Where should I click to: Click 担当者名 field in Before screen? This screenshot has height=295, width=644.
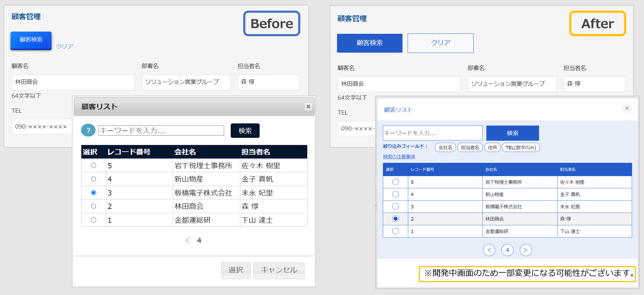[269, 82]
